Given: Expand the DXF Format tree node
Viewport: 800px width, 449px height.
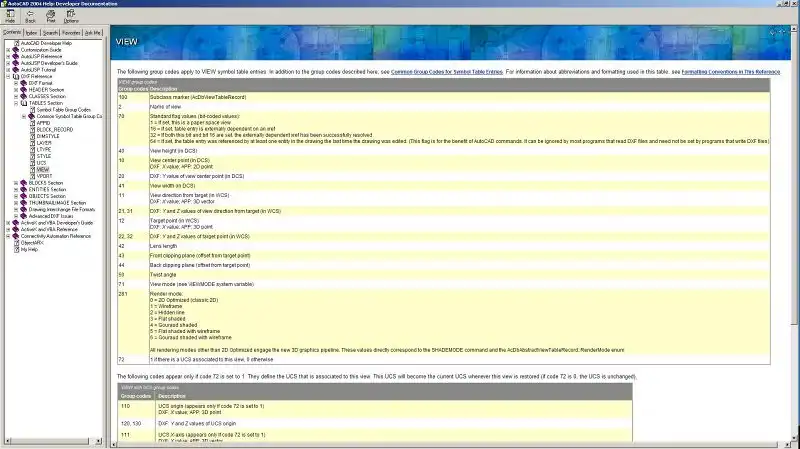Looking at the screenshot, I should coord(16,83).
